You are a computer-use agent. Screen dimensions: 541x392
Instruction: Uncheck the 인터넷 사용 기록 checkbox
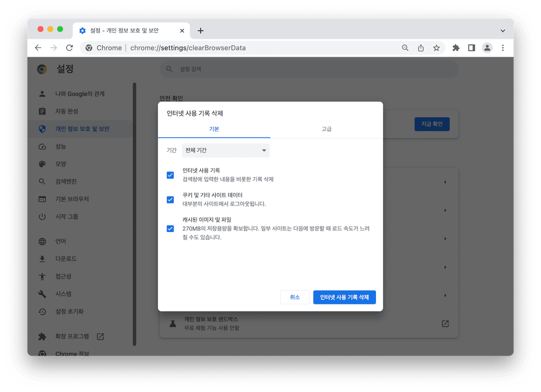pyautogui.click(x=170, y=175)
